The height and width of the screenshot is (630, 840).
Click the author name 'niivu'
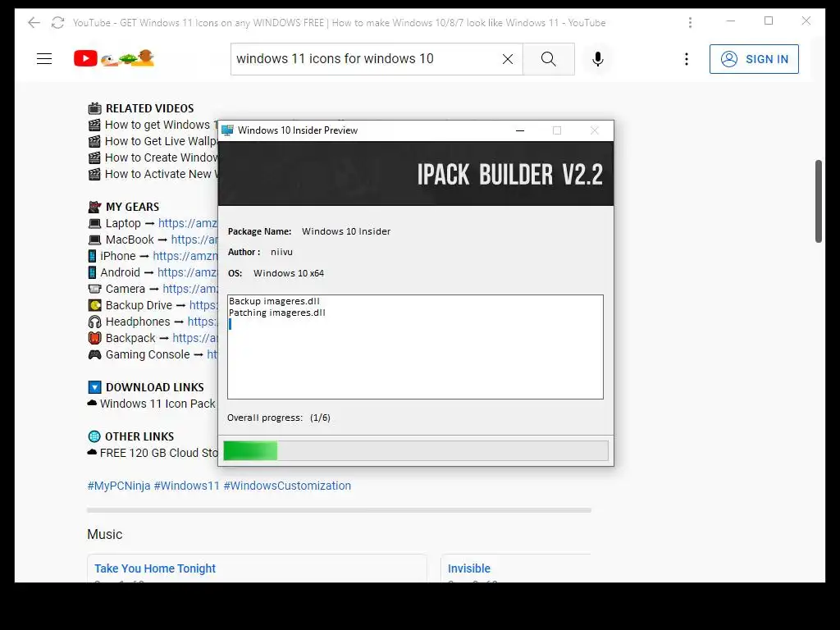(x=282, y=253)
